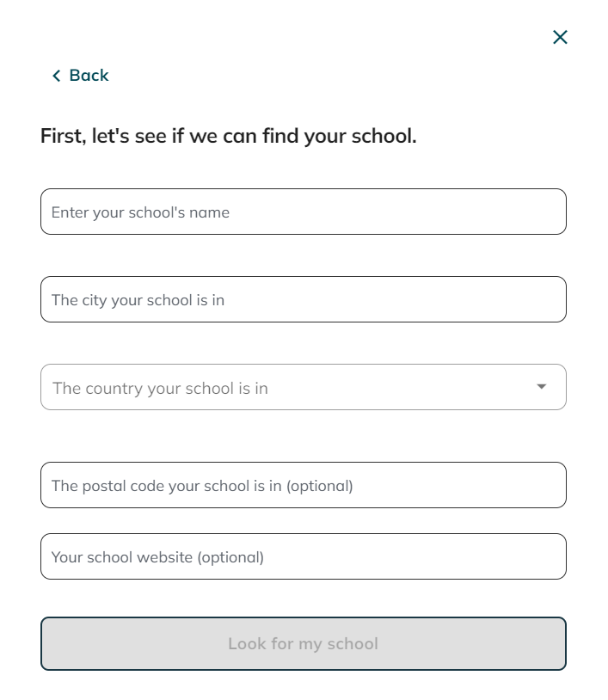Dismiss the form with the X icon
608x700 pixels.
tap(560, 37)
